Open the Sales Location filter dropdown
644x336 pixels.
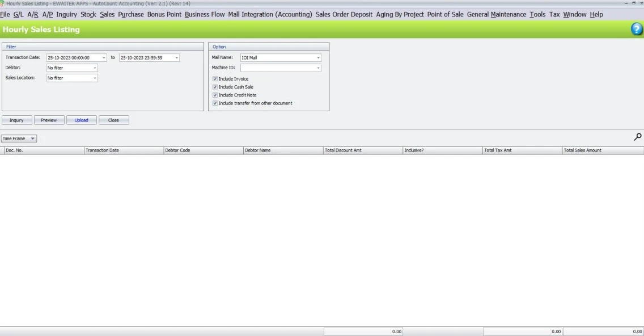(x=95, y=78)
